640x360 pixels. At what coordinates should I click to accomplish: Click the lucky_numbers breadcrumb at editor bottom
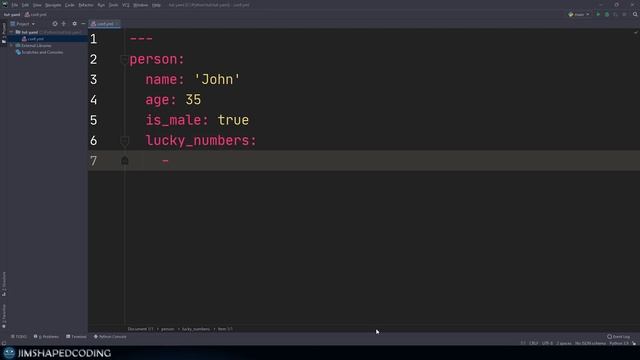point(196,329)
